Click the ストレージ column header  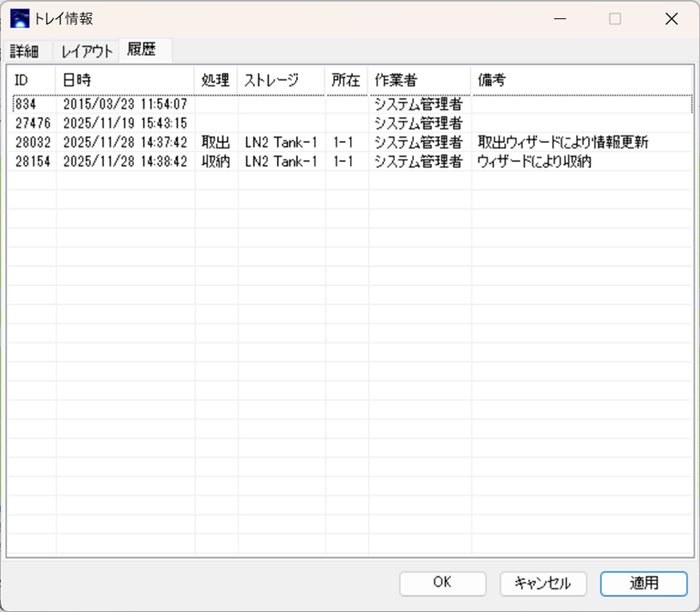tap(281, 80)
